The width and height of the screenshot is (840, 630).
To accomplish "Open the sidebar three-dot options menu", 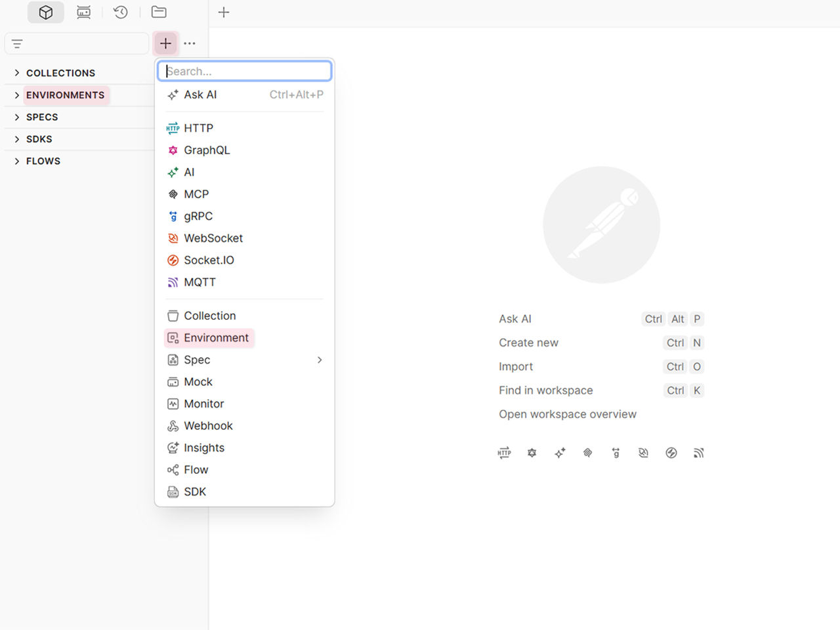I will pos(190,43).
